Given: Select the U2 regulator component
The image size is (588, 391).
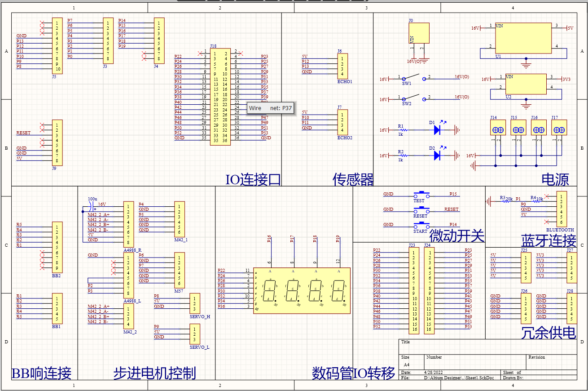Looking at the screenshot, I should tap(527, 83).
